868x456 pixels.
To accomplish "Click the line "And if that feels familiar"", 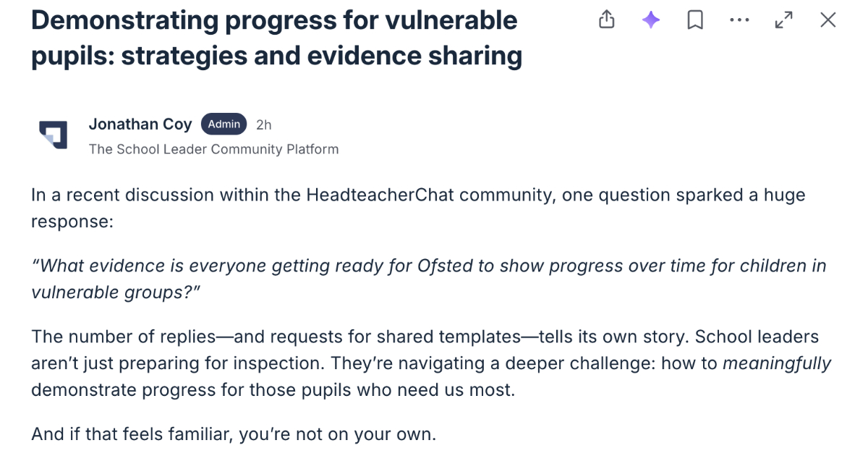I will (x=234, y=434).
